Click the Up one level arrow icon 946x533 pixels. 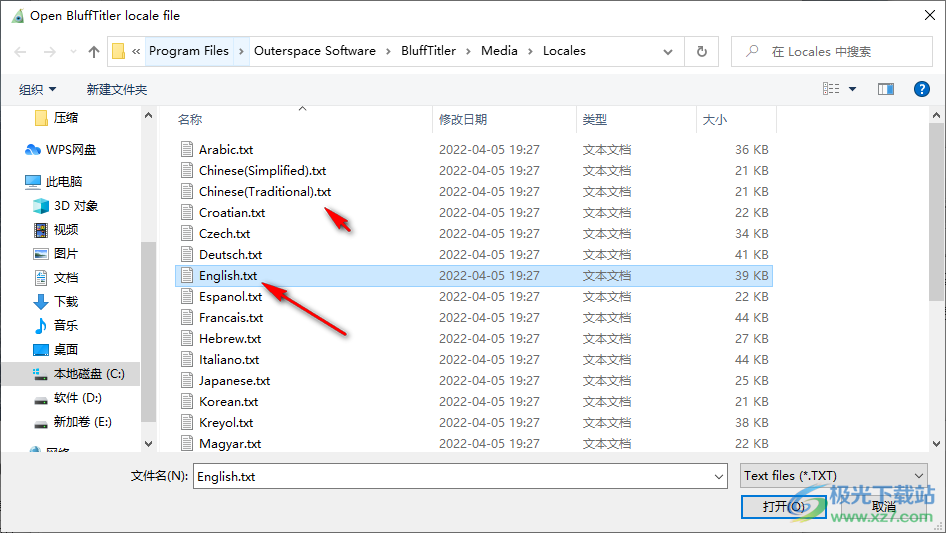coord(94,51)
